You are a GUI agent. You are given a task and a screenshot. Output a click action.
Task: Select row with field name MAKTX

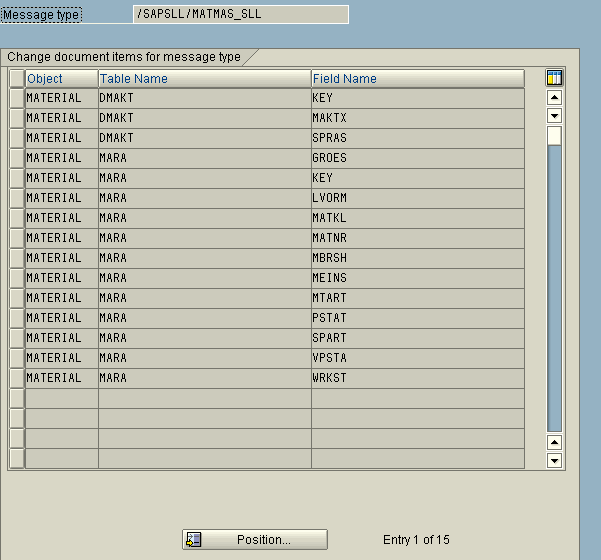[x=17, y=118]
